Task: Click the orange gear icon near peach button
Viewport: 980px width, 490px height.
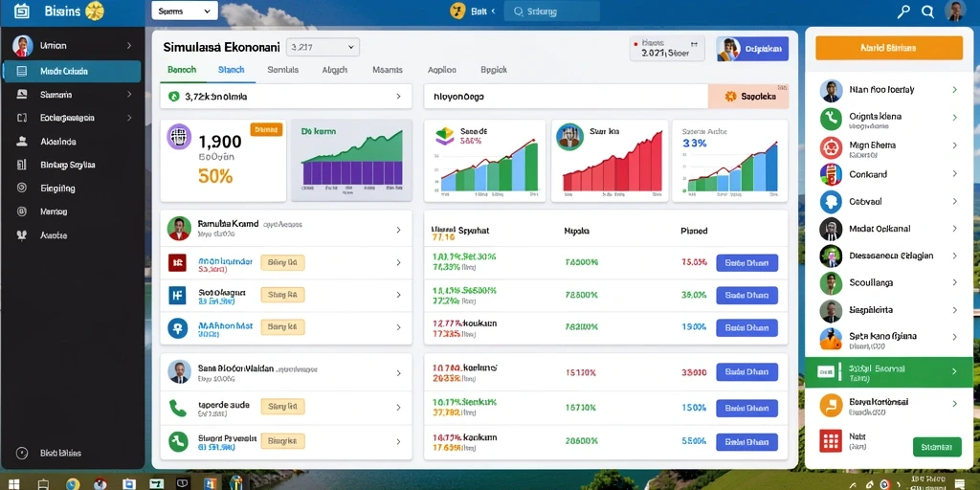Action: pyautogui.click(x=728, y=97)
